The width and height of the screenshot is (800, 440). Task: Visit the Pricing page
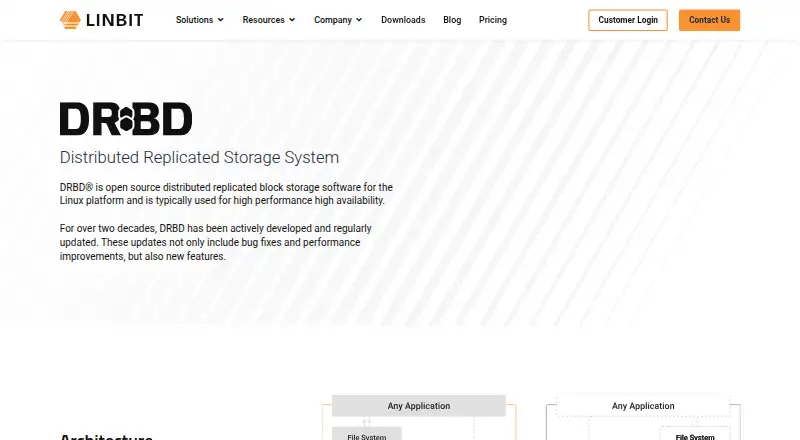(493, 20)
